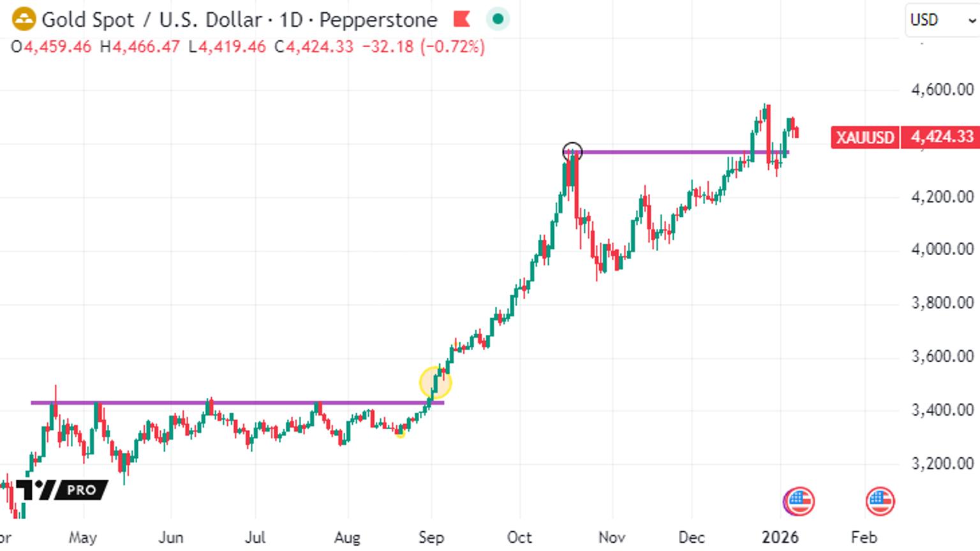The width and height of the screenshot is (980, 551).
Task: Open the USD currency dropdown
Action: (x=942, y=20)
